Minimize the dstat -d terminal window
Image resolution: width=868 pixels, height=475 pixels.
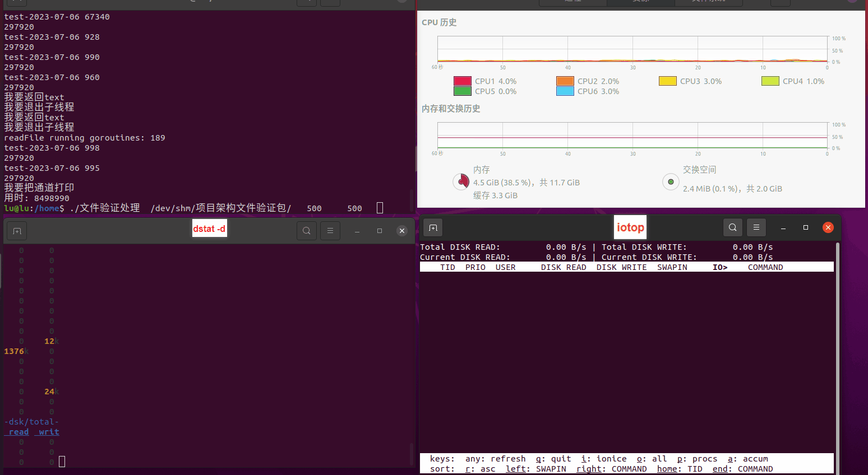pos(357,231)
